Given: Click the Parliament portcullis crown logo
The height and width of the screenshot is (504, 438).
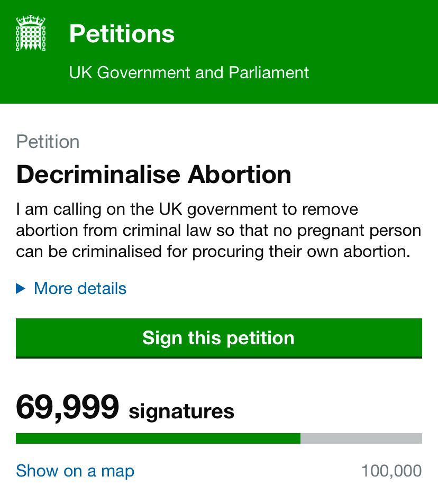Looking at the screenshot, I should tap(31, 33).
